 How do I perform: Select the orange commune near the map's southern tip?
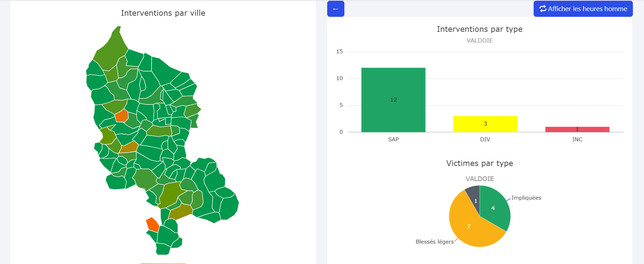click(153, 224)
